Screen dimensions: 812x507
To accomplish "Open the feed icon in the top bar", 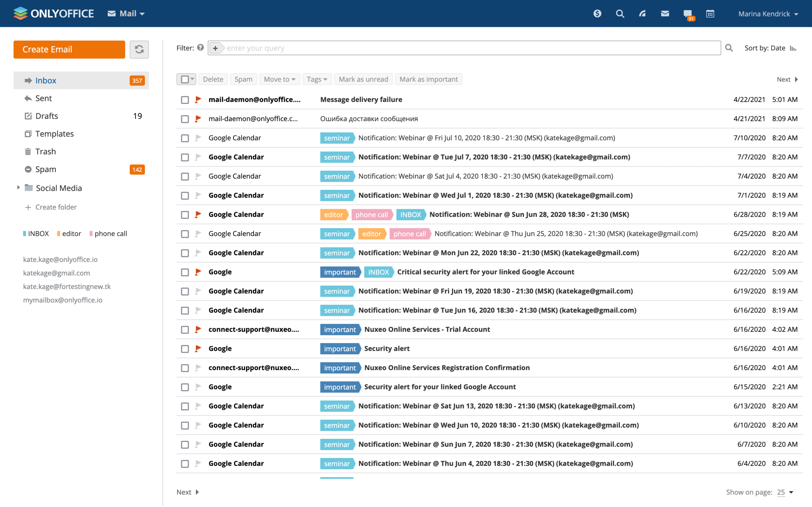I will pos(642,13).
